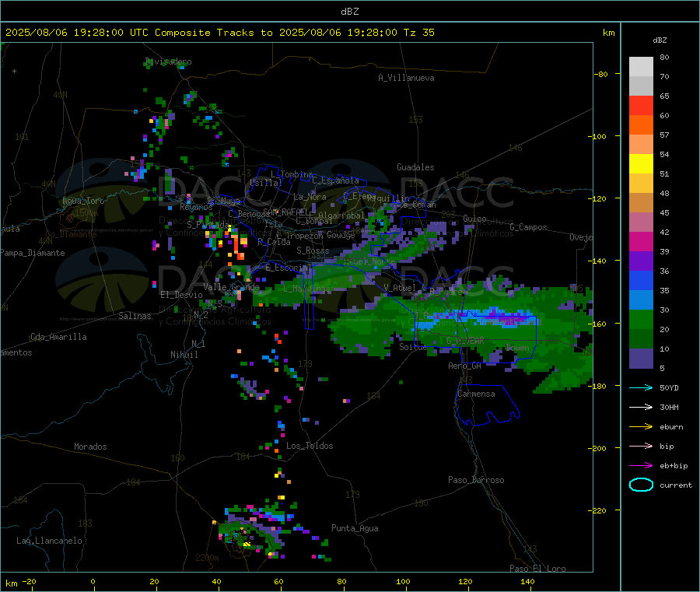Click the 'A_Villanueva' map label
700x592 pixels.
(x=406, y=78)
